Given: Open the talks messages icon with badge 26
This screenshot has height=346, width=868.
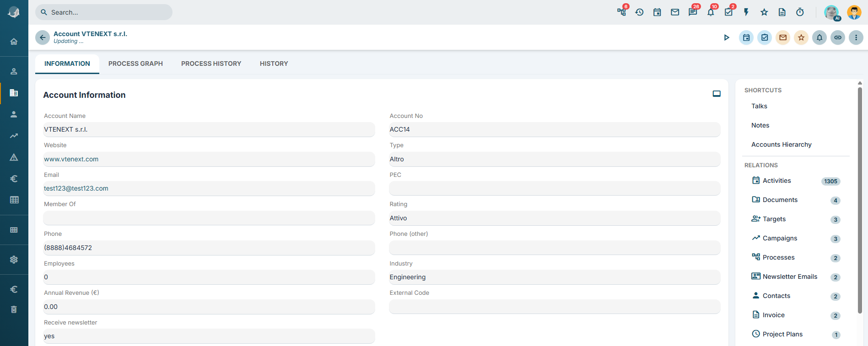Looking at the screenshot, I should [693, 12].
